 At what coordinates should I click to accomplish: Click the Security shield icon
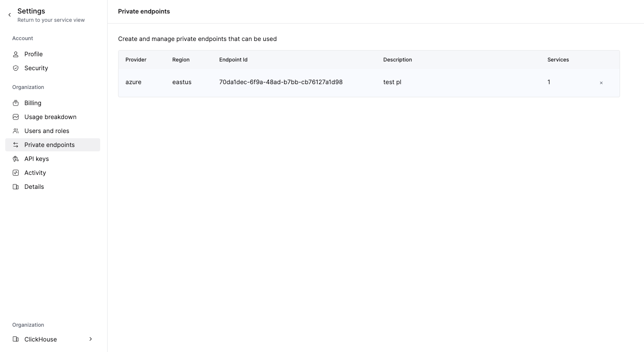(16, 68)
